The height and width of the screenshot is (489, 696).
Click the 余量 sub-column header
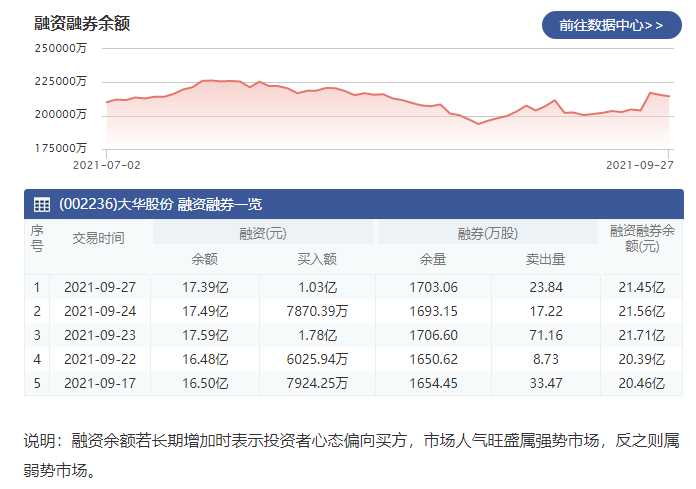click(433, 259)
